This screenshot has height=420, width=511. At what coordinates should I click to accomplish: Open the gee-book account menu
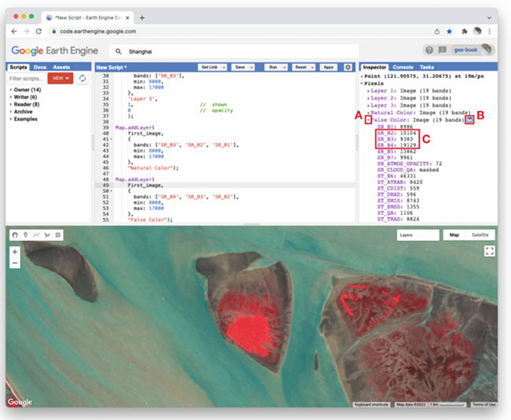point(473,50)
